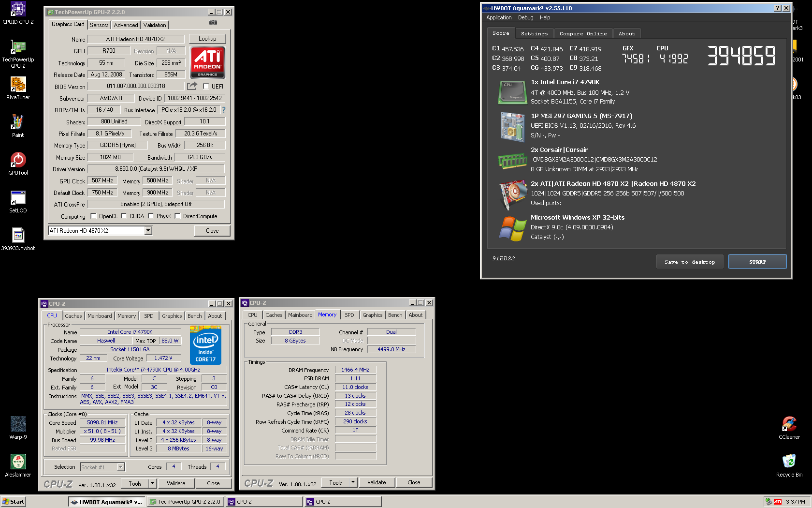Click Validate button in left CPU-Z

pos(176,483)
